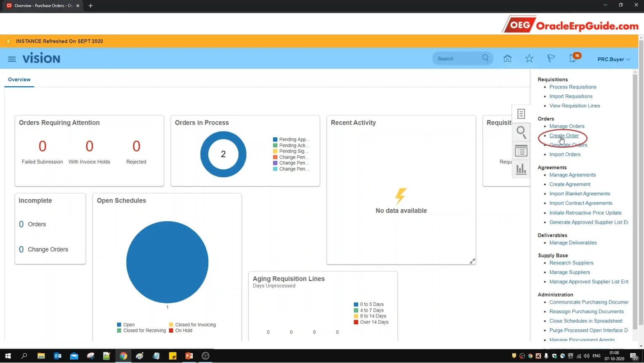Click the instance refresh warning icon
Viewport: 644px width, 363px height.
pos(8,41)
